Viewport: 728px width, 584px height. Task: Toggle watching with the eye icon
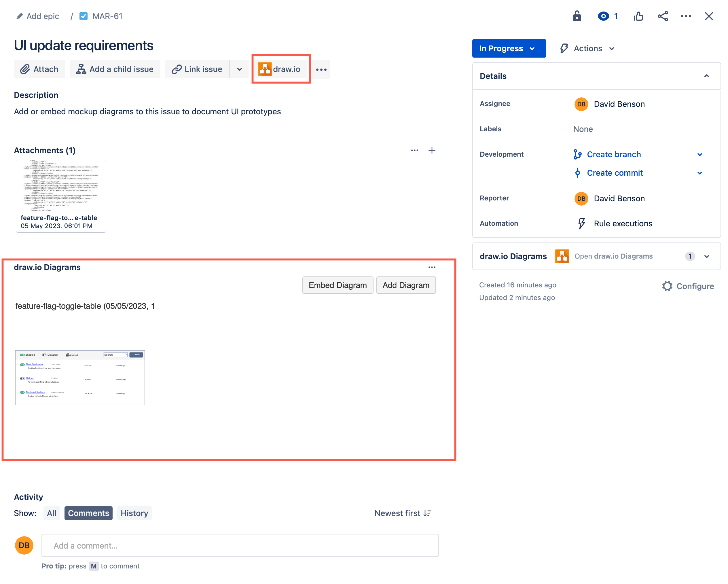[x=603, y=16]
